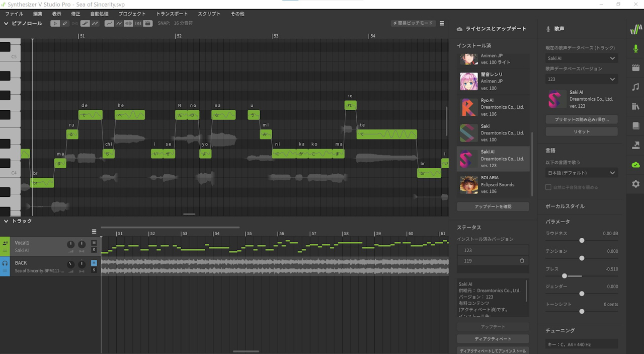Open the library books sidebar panel
Image resolution: width=644 pixels, height=354 pixels.
tap(635, 107)
